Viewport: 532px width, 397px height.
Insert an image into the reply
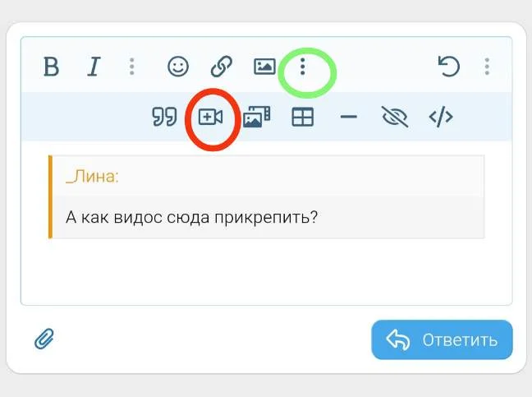coord(264,67)
